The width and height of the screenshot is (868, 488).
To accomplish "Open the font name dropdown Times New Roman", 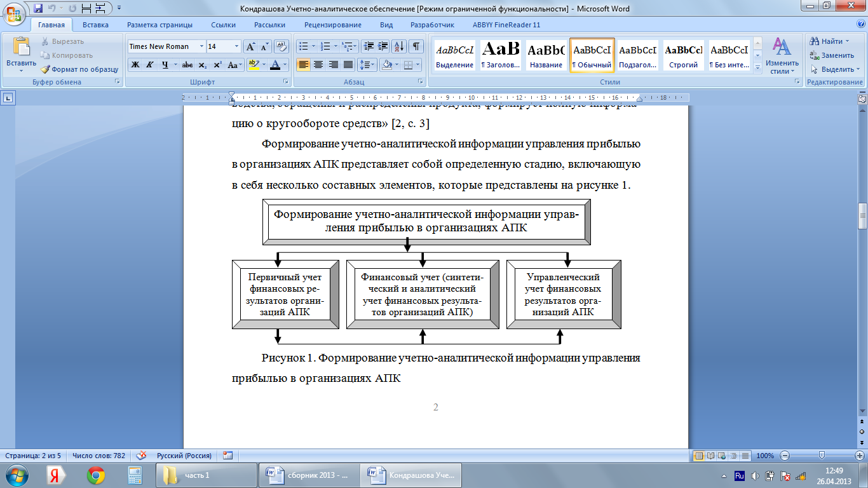I will pyautogui.click(x=201, y=46).
